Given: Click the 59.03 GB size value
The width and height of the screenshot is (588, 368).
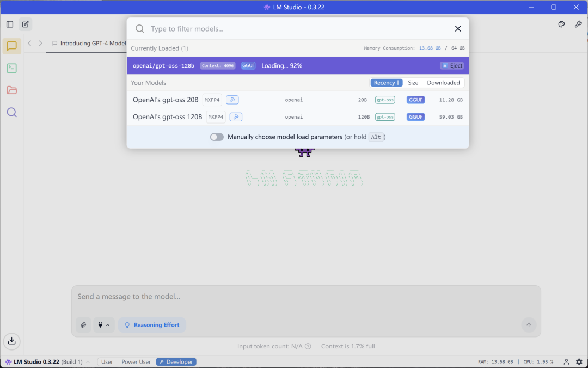Looking at the screenshot, I should (451, 117).
